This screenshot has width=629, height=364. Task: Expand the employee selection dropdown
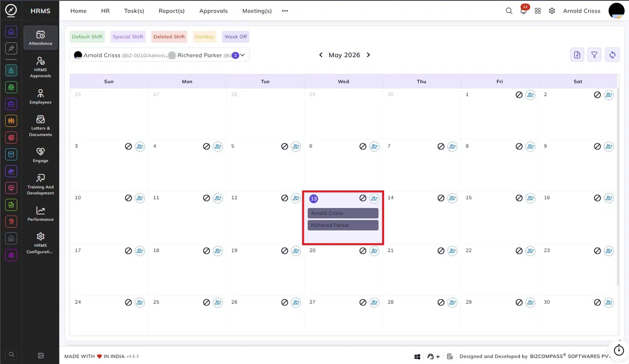coord(243,55)
